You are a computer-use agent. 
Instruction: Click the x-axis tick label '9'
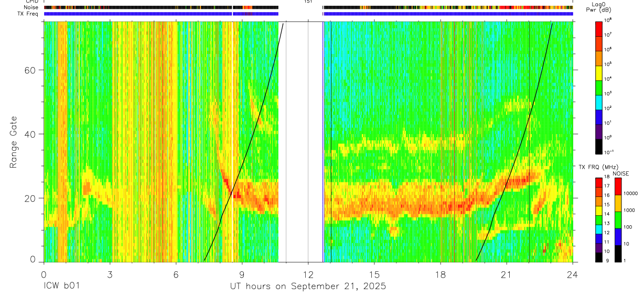[242, 274]
